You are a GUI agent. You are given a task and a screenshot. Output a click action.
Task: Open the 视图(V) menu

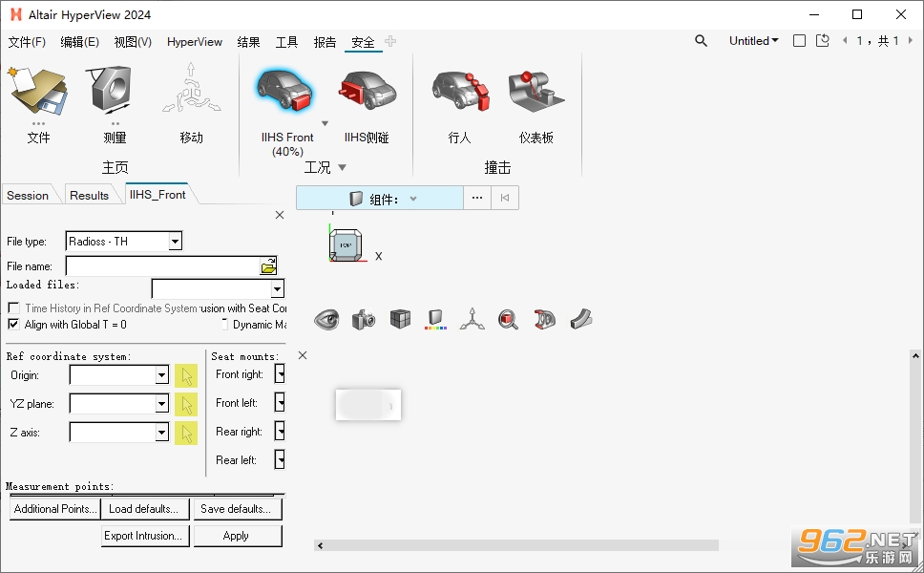pos(133,42)
